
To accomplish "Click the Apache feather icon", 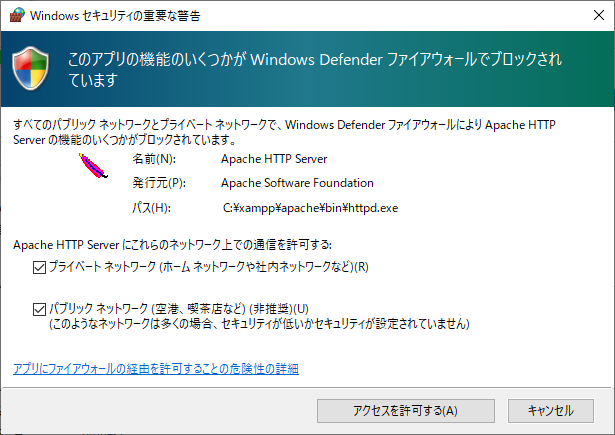I will [x=92, y=165].
